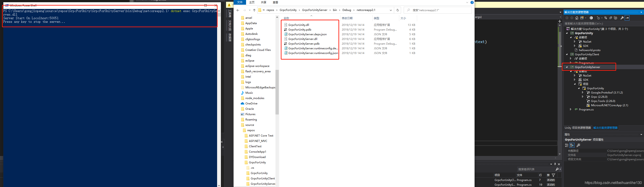This screenshot has height=187, width=644.
Task: Click Solution Explorer Forward navigation arrow
Action: [572, 18]
